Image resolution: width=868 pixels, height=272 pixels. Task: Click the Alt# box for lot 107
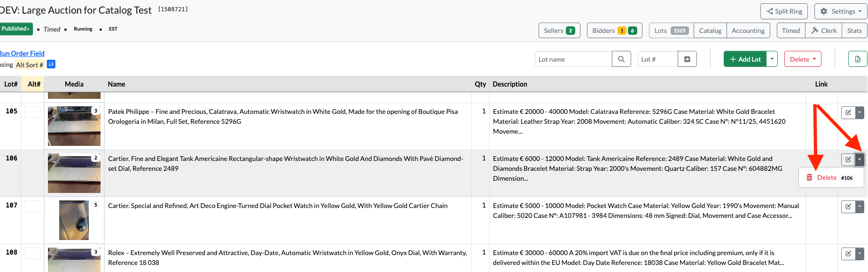point(32,206)
